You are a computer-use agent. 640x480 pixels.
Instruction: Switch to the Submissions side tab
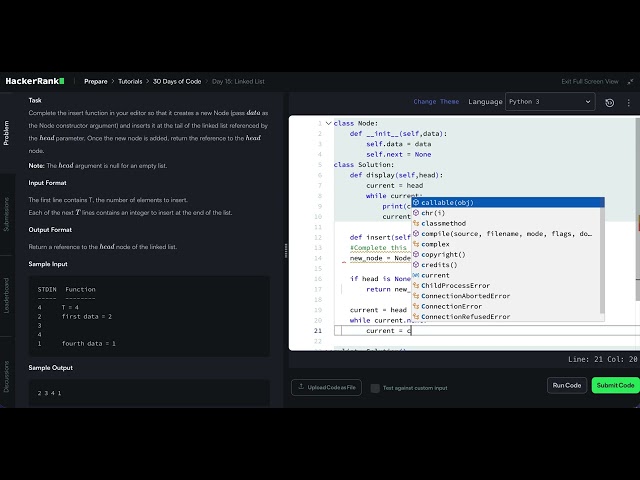(6, 214)
